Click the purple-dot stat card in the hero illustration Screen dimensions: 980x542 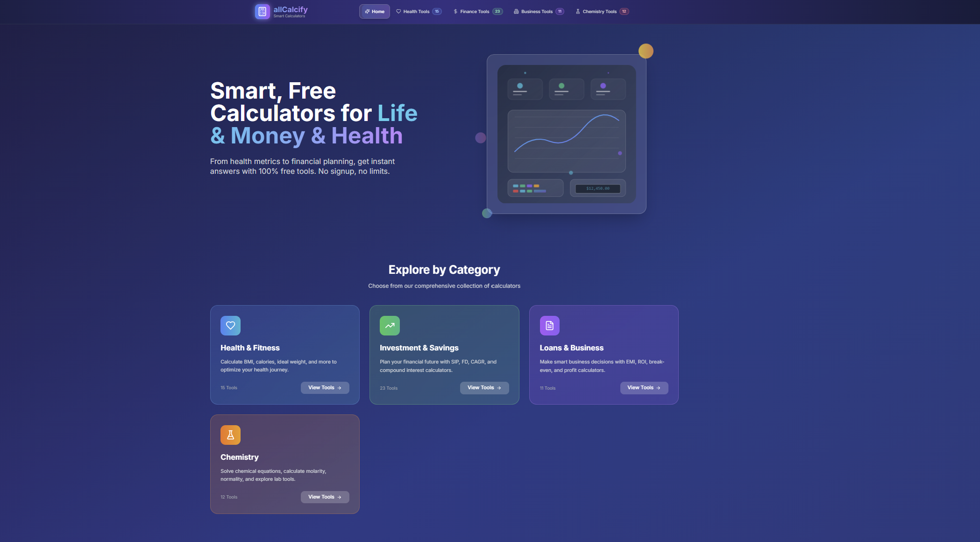point(608,89)
